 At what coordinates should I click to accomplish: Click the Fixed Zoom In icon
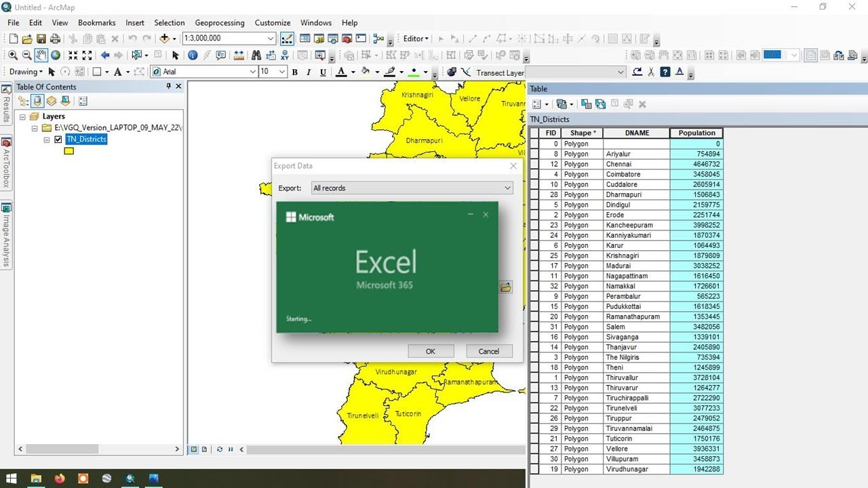[73, 55]
